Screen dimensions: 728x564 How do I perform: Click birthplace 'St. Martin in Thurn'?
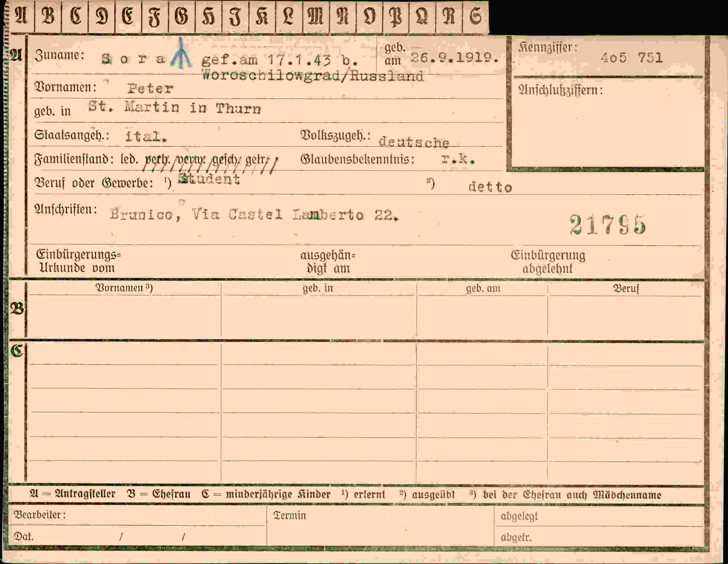pos(174,107)
